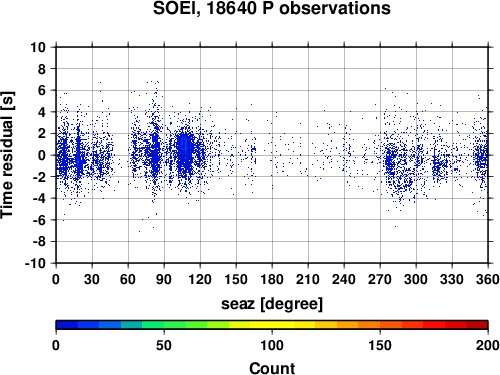Image resolution: width=500 pixels, height=375 pixels.
Task: Pick the orange segment near 150 on colorbar
Action: click(380, 325)
